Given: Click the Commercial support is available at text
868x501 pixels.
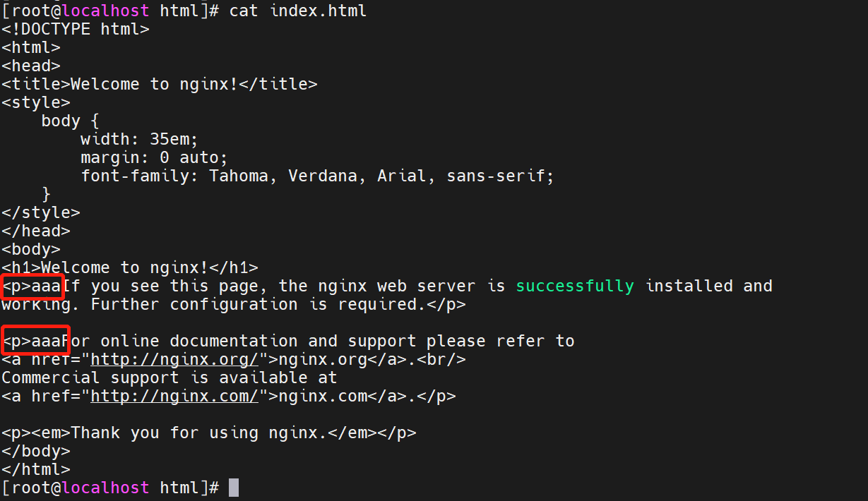Looking at the screenshot, I should pos(170,378).
